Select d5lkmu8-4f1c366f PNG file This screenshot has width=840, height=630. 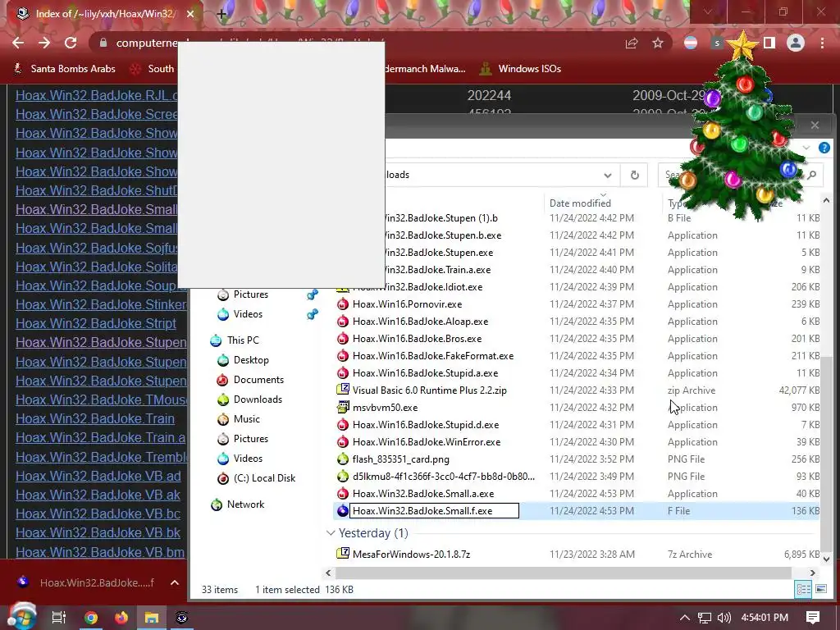(x=444, y=477)
